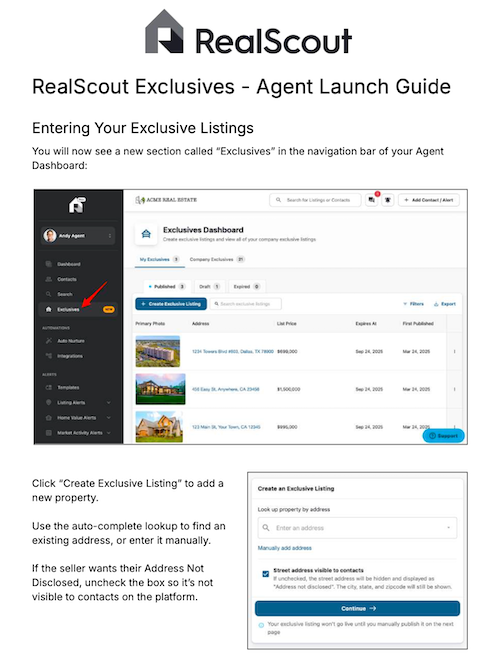Viewport: 500px width, 667px height.
Task: Expand the Market Activity Alerts chevron
Action: tap(109, 433)
